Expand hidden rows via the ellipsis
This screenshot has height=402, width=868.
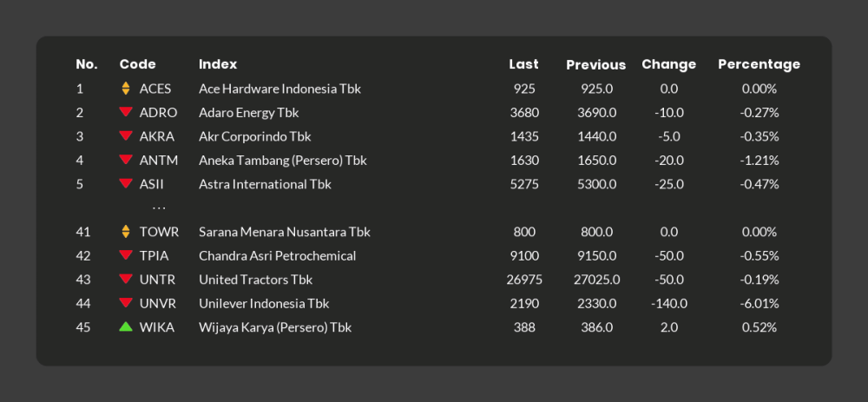pyautogui.click(x=159, y=208)
